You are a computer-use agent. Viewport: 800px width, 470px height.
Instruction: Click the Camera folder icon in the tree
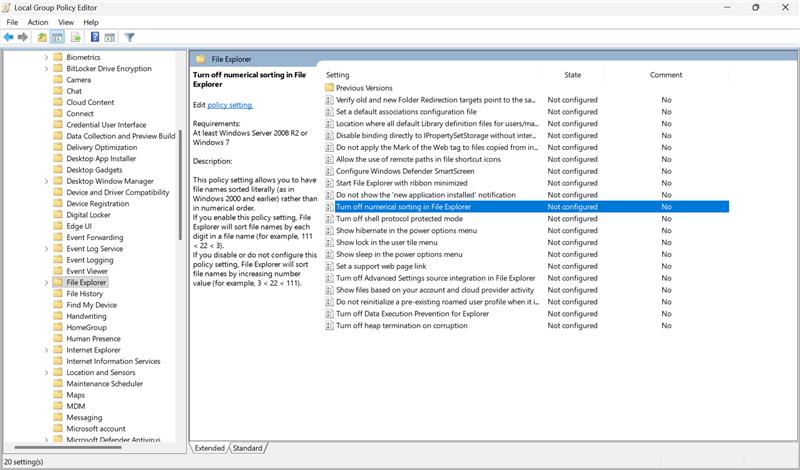pyautogui.click(x=58, y=80)
